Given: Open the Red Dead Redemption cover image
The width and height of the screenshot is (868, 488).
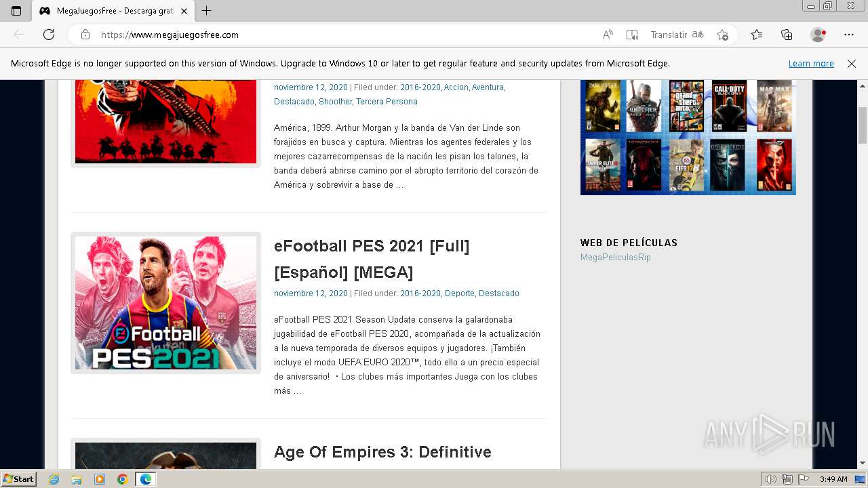Looking at the screenshot, I should click(165, 122).
